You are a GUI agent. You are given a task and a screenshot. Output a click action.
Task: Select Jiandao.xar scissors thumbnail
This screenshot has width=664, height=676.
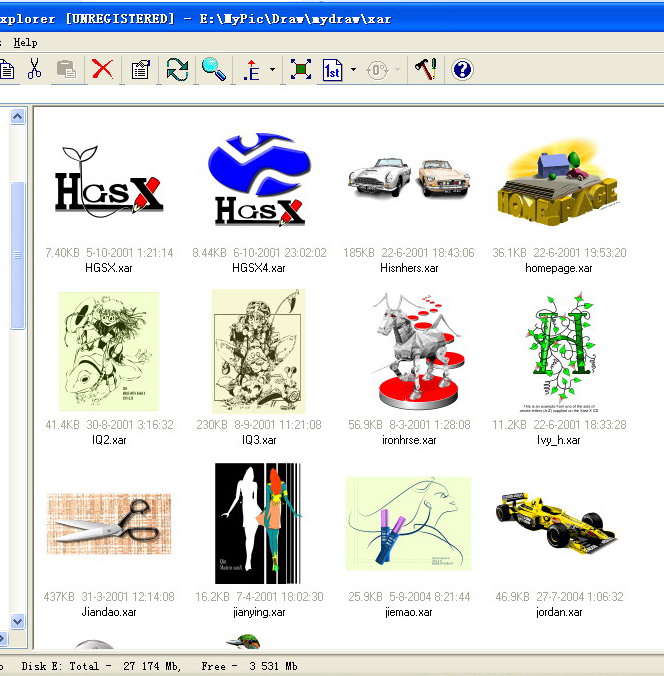point(109,524)
